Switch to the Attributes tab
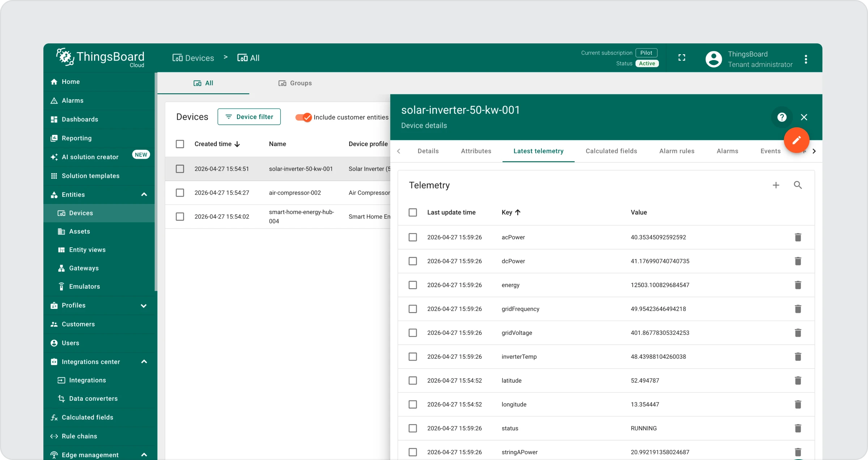The height and width of the screenshot is (460, 868). click(476, 151)
